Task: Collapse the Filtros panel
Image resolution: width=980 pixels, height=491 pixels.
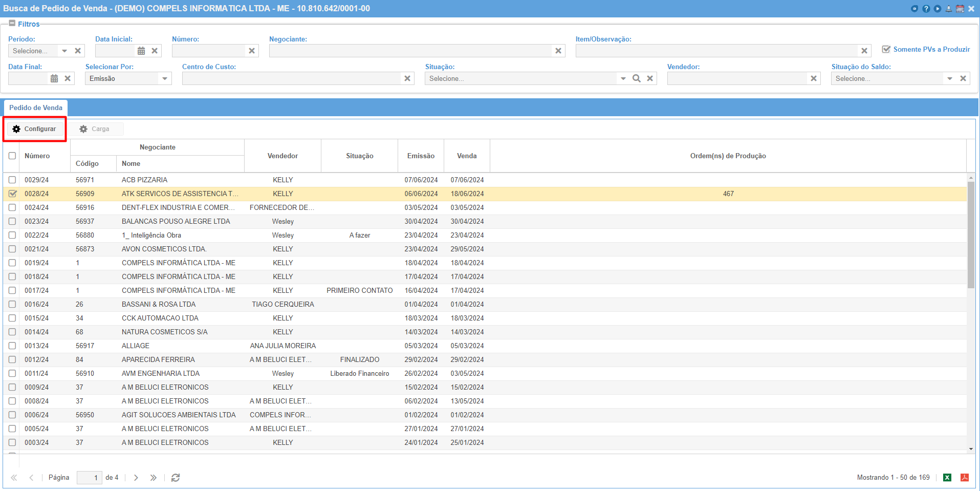Action: click(x=12, y=24)
